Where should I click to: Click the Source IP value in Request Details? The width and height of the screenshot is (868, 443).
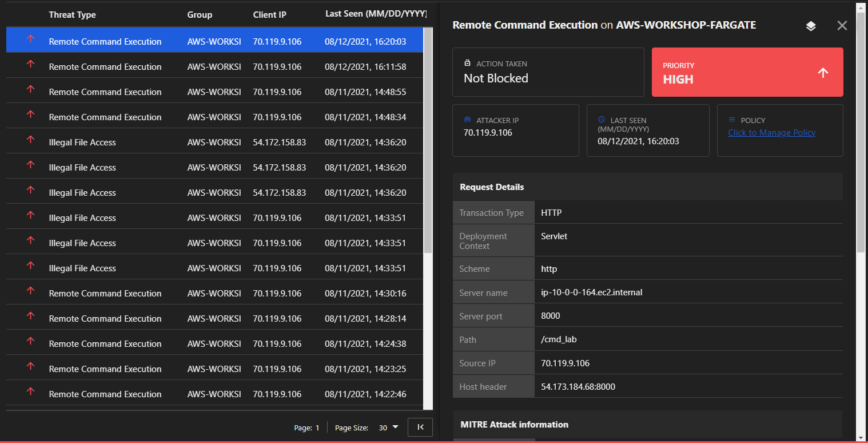click(565, 363)
